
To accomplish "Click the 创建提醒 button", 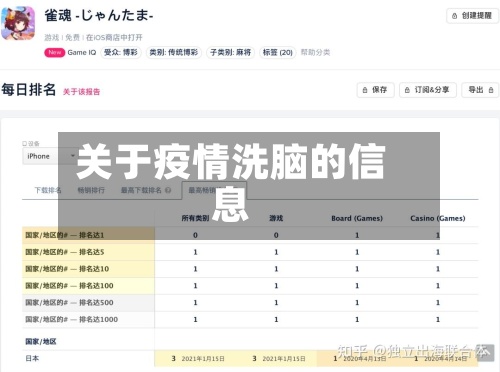I will (x=472, y=16).
